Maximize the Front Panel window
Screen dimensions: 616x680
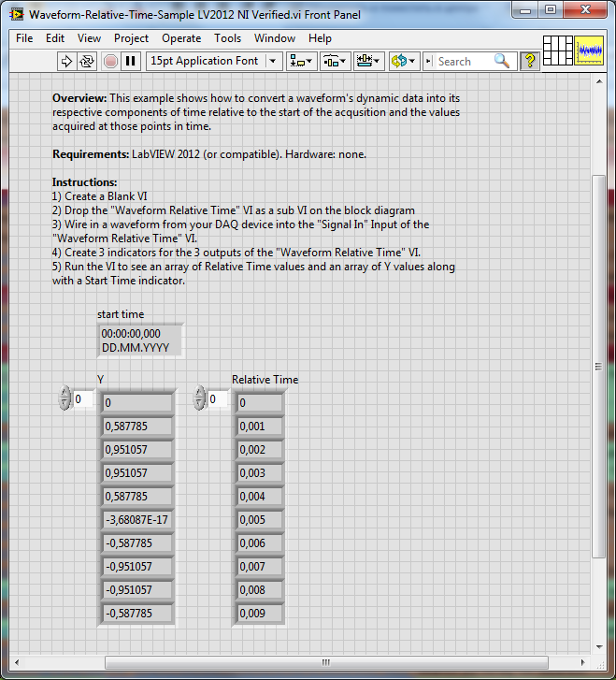tap(551, 10)
